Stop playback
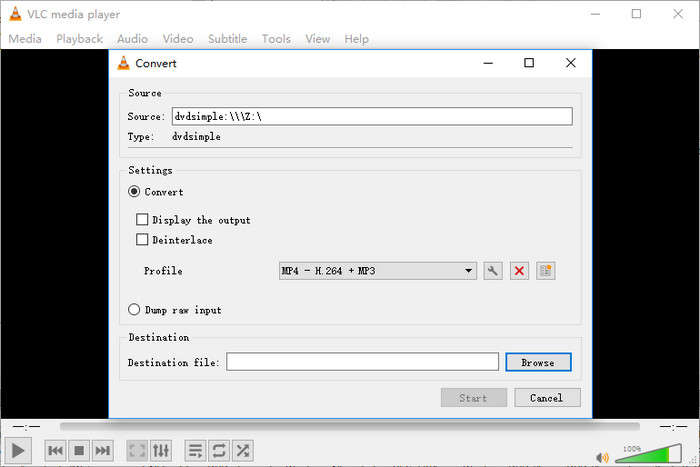 [x=79, y=450]
